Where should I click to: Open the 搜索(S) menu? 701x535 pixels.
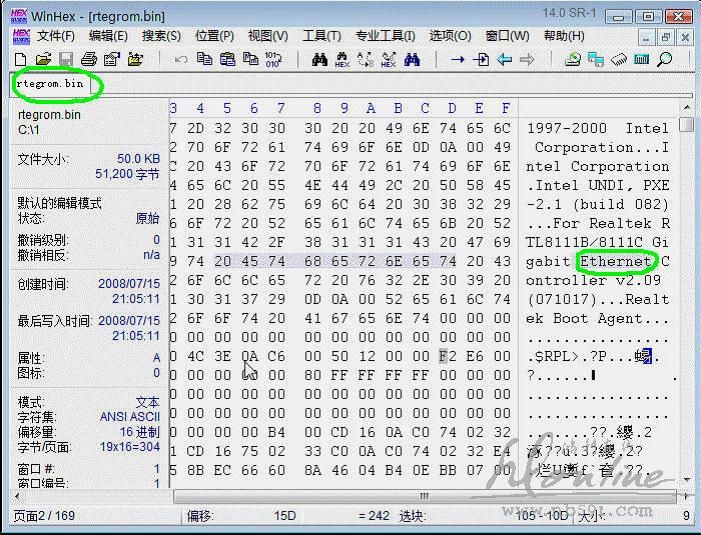coord(161,36)
